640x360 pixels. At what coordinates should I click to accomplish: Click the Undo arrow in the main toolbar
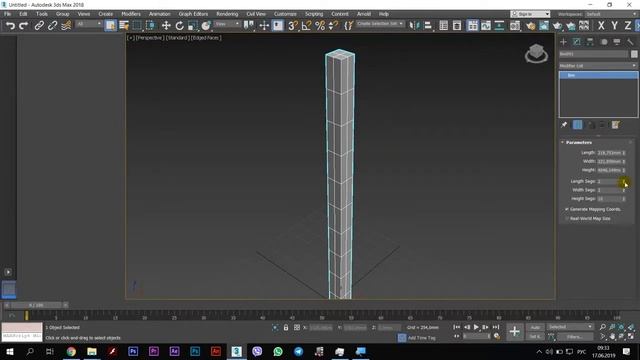point(10,26)
